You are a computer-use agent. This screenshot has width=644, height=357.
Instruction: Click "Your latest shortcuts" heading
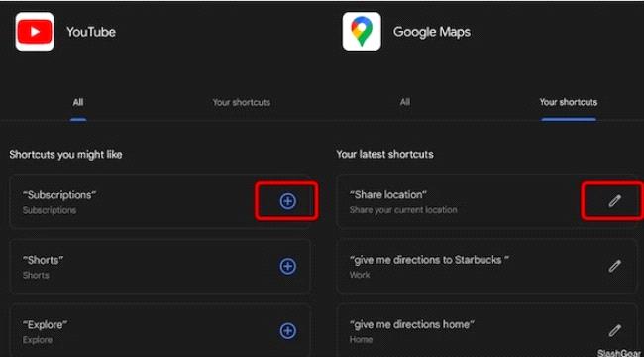(384, 155)
